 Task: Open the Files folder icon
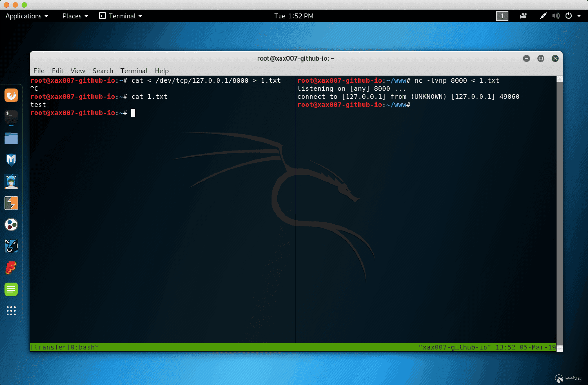point(11,138)
